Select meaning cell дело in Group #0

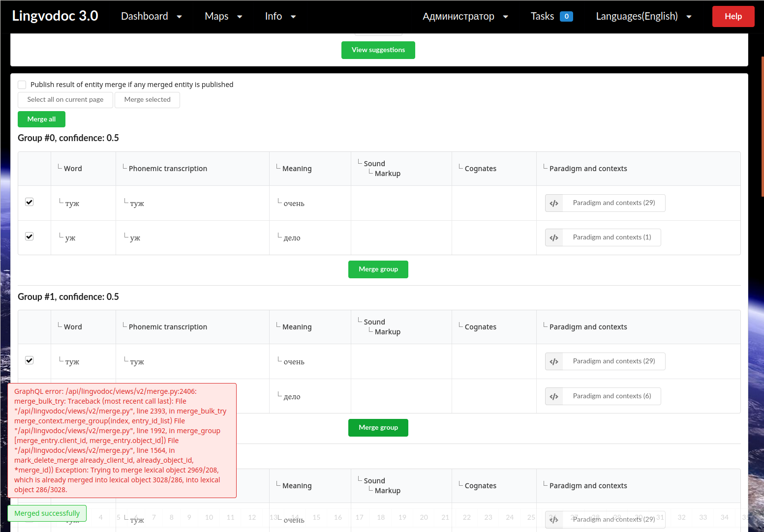[x=292, y=238]
